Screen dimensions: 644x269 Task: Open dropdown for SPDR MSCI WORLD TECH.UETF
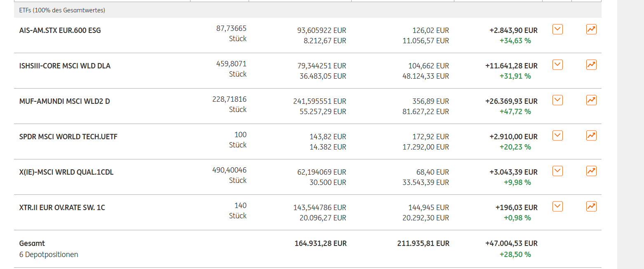coord(557,136)
